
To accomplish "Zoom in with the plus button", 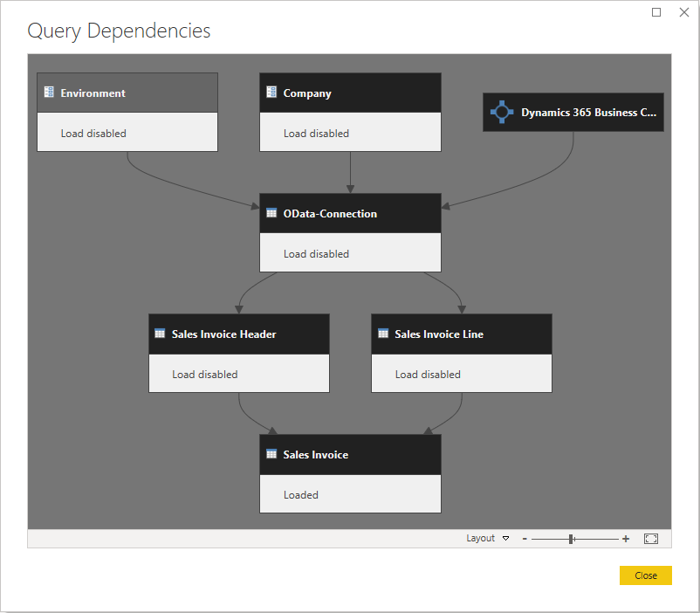I will tap(626, 539).
